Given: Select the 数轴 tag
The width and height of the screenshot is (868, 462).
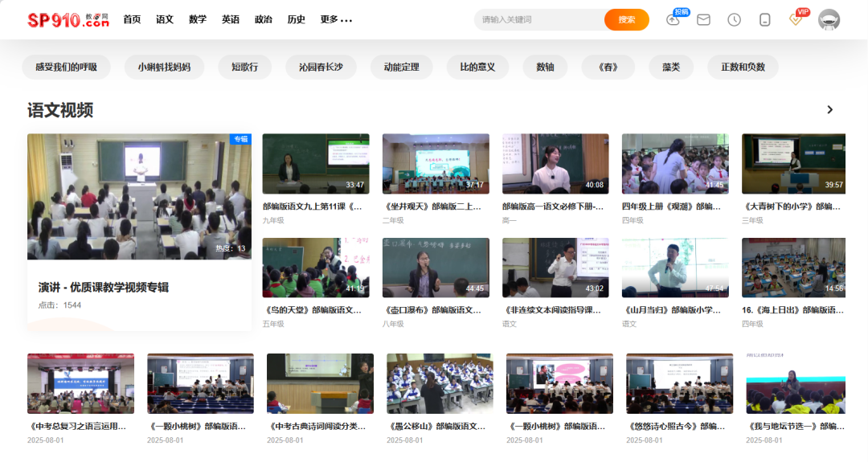Looking at the screenshot, I should click(x=545, y=67).
